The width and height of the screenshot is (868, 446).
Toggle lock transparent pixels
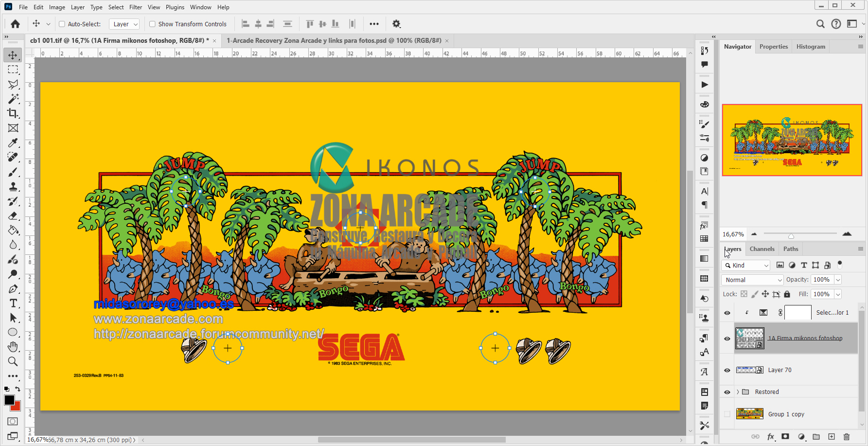(x=744, y=294)
